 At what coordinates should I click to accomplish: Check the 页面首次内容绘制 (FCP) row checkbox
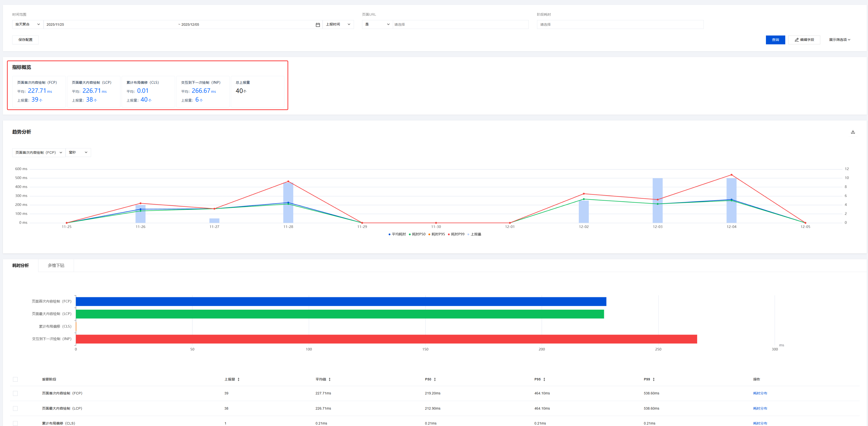point(15,393)
